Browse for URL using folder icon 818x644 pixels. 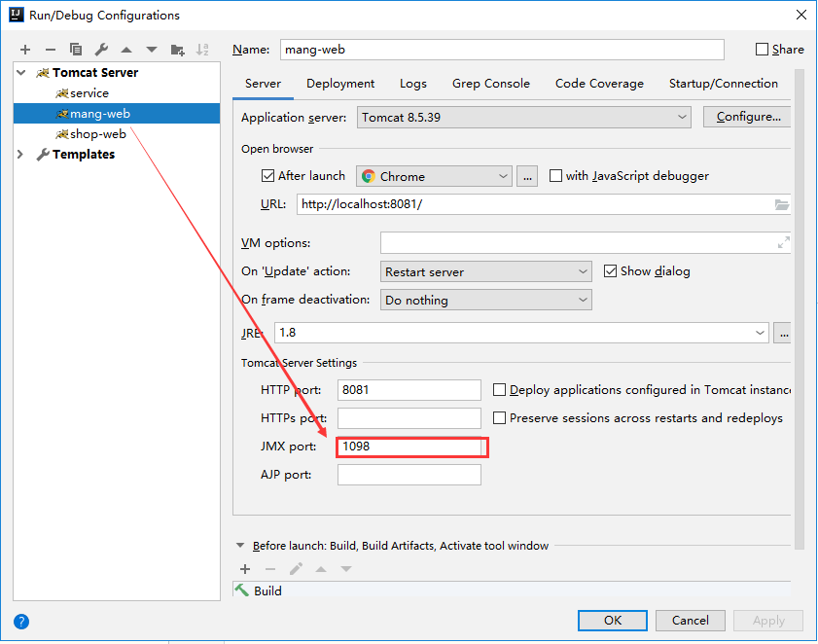tap(781, 204)
